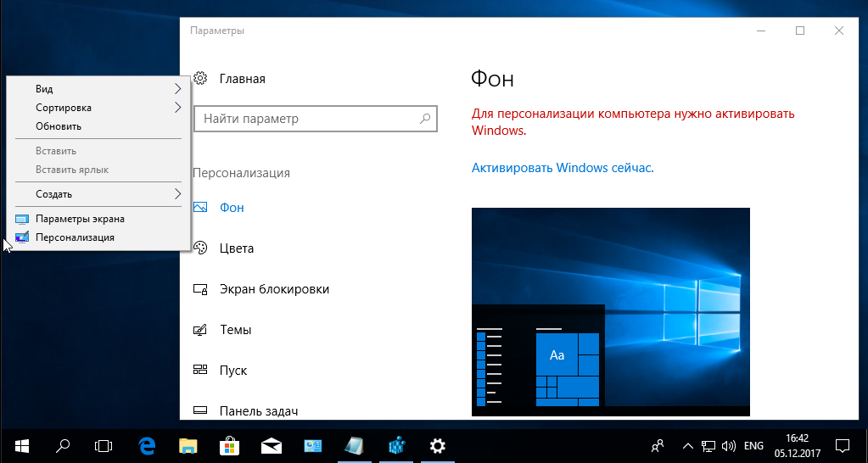This screenshot has width=868, height=463.
Task: Open the Темы (Themes) section
Action: tap(235, 330)
